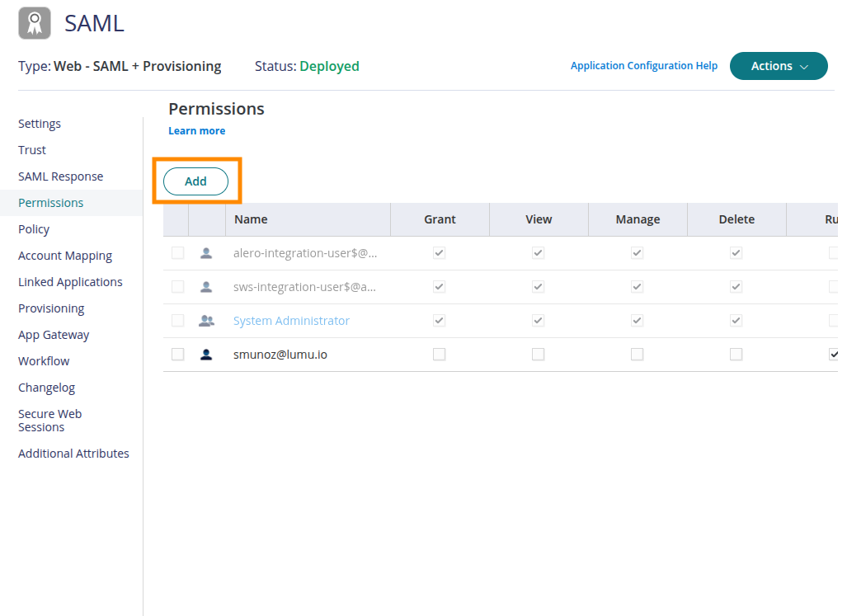Follow the Learn more link
Viewport: 847px width, 616px height.
point(196,131)
